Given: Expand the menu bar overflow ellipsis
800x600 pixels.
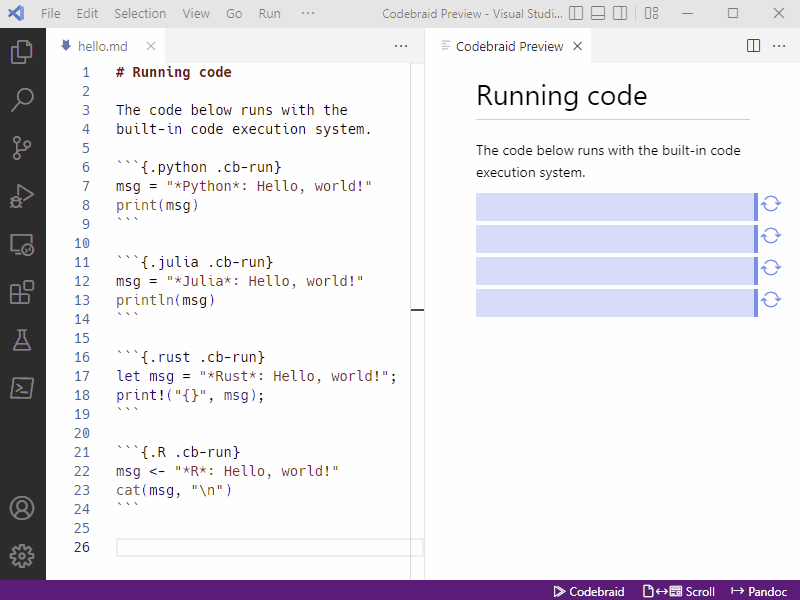Looking at the screenshot, I should pyautogui.click(x=307, y=13).
